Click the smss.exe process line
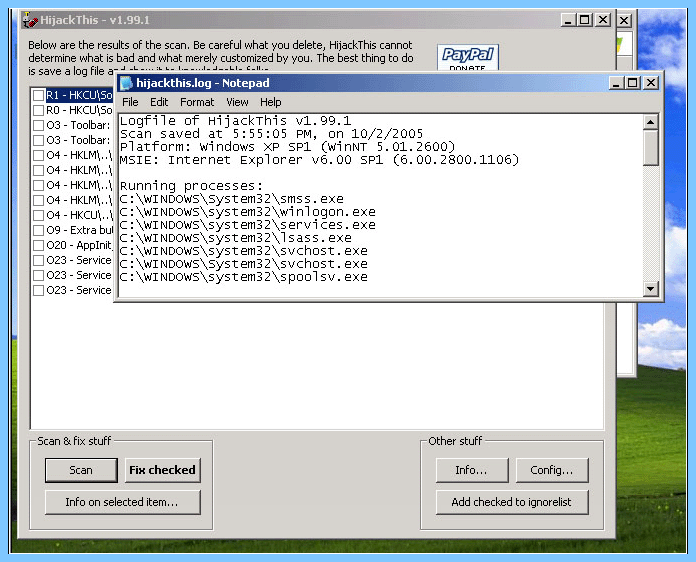The width and height of the screenshot is (696, 562). (x=232, y=199)
